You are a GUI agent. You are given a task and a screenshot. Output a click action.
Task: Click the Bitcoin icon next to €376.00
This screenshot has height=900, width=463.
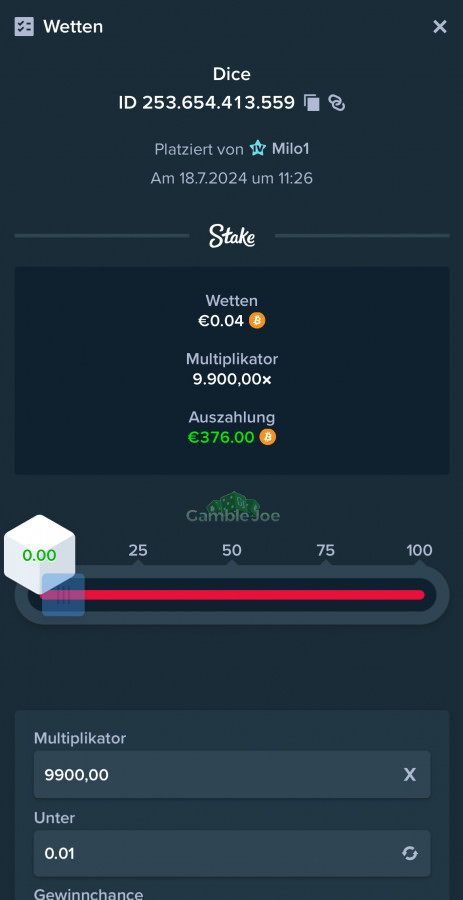coord(268,437)
